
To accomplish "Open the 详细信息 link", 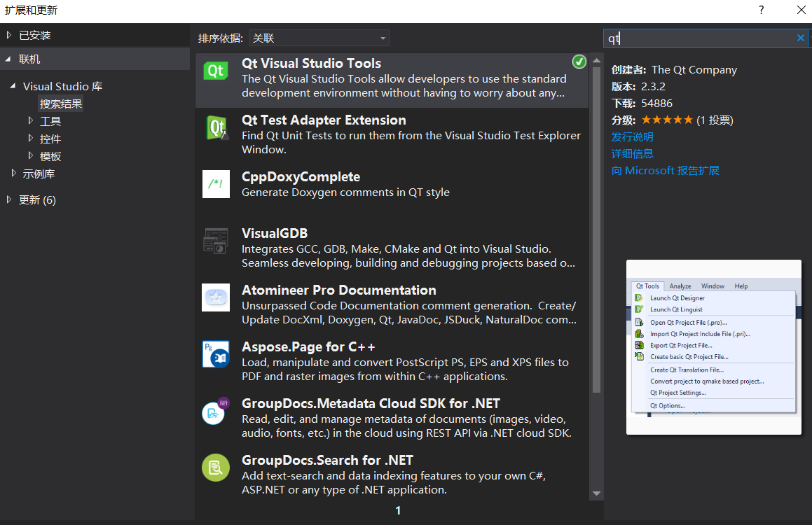I will pyautogui.click(x=633, y=153).
